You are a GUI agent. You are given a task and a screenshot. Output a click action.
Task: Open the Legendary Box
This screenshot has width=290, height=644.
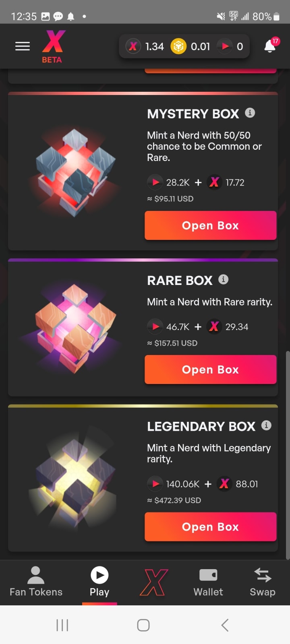tap(211, 526)
